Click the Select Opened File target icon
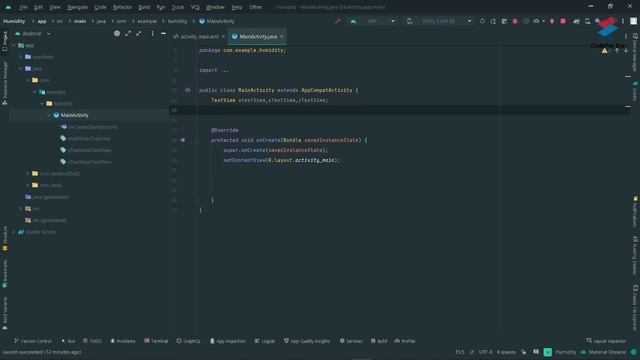This screenshot has width=640, height=360. pos(117,33)
